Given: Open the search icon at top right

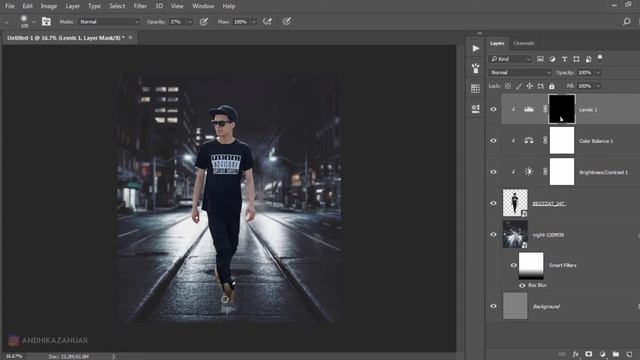Looking at the screenshot, I should pyautogui.click(x=627, y=22).
